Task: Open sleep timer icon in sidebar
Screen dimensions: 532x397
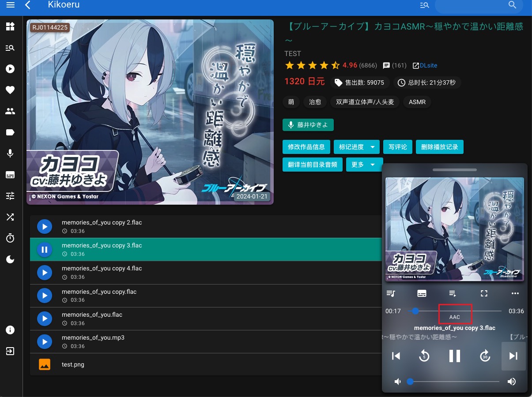Action: (x=10, y=238)
